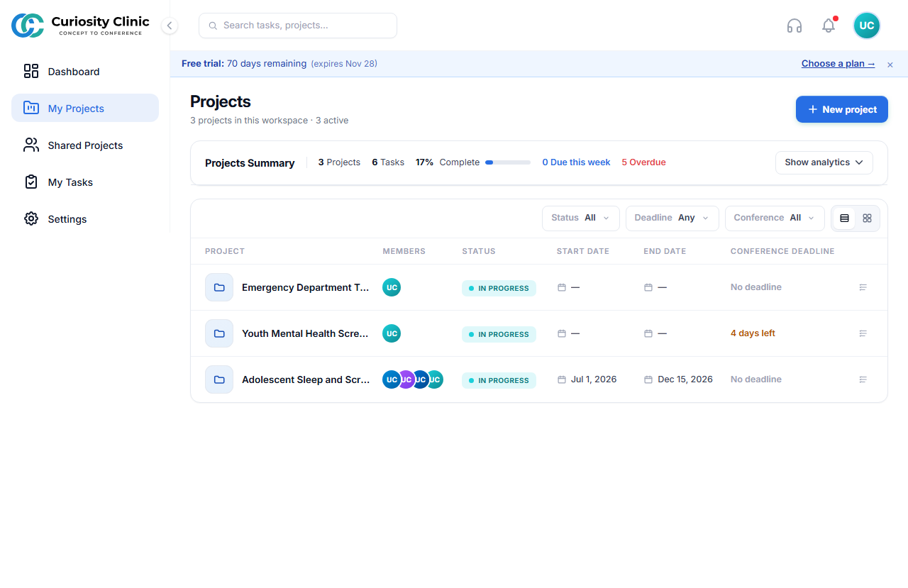Open the Youth Mental Health Scre... project

point(305,333)
